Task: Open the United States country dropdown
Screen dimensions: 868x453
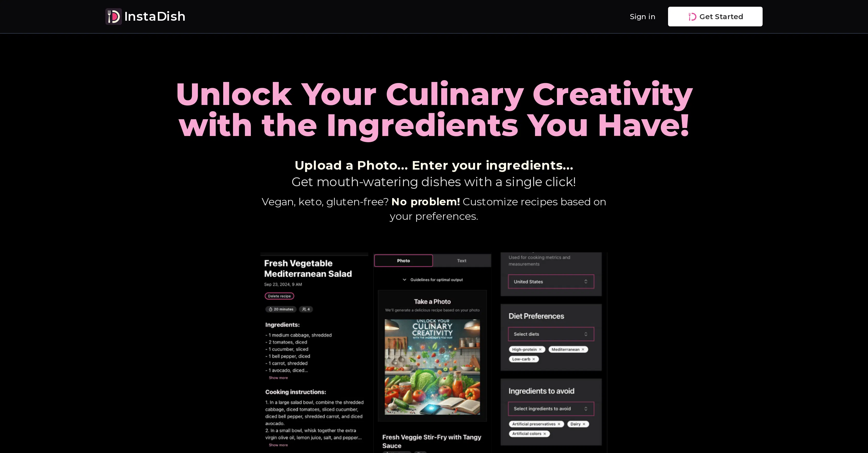Action: click(x=551, y=282)
